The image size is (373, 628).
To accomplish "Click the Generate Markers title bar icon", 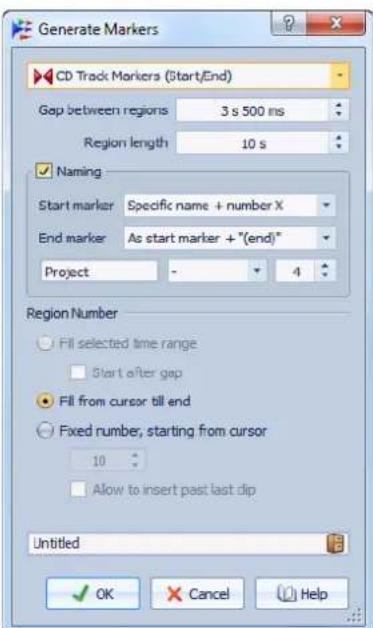I will coord(22,30).
